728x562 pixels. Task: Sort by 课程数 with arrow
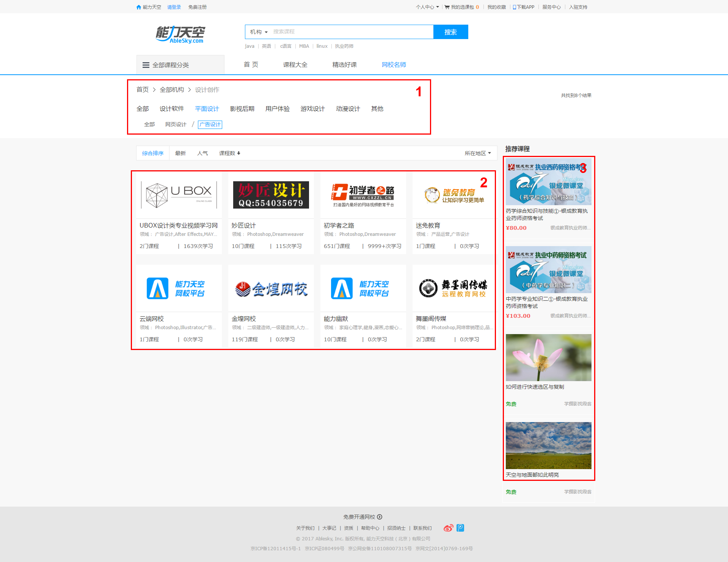point(229,153)
